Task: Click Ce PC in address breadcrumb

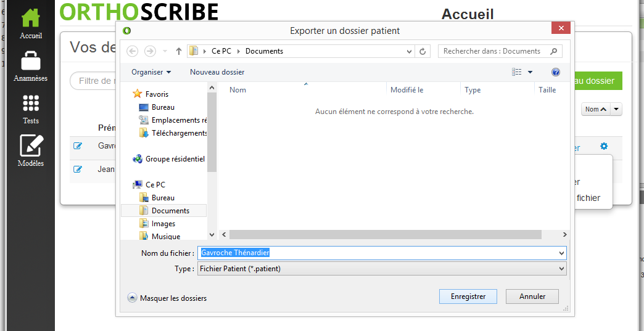Action: pos(221,51)
